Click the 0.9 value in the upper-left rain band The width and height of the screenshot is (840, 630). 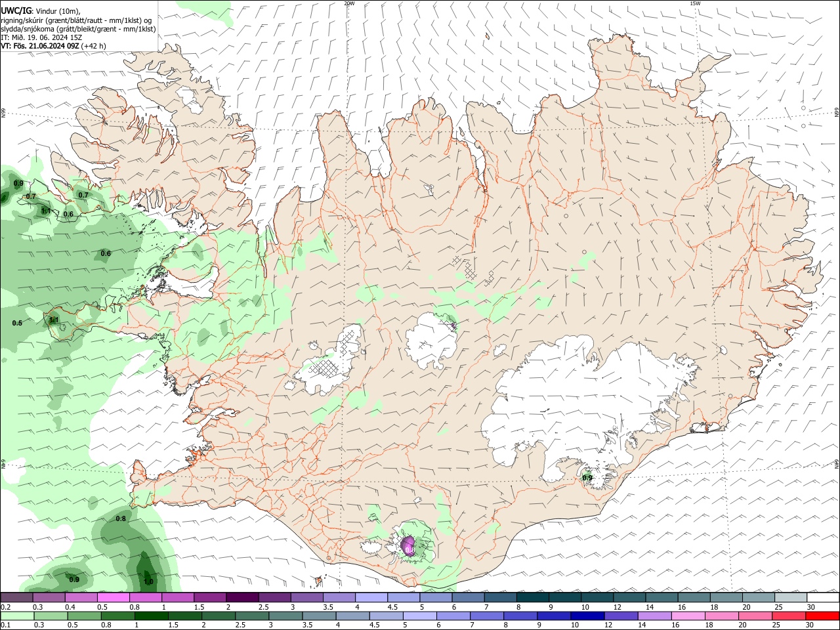pos(18,184)
